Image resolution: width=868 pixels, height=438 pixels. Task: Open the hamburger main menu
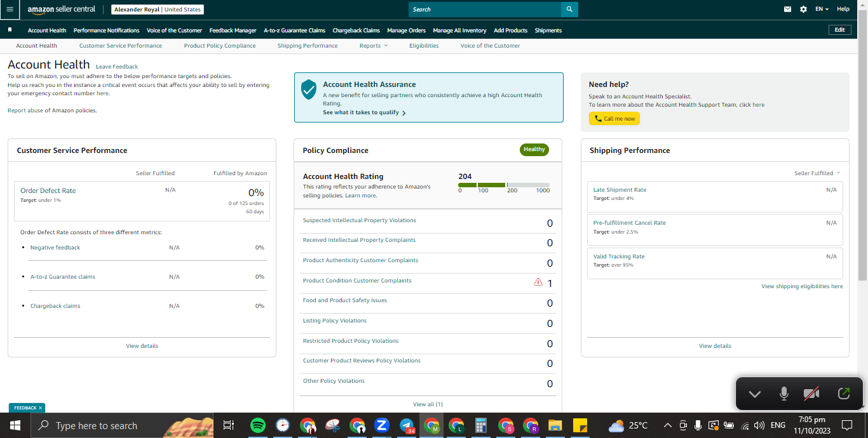tap(10, 10)
